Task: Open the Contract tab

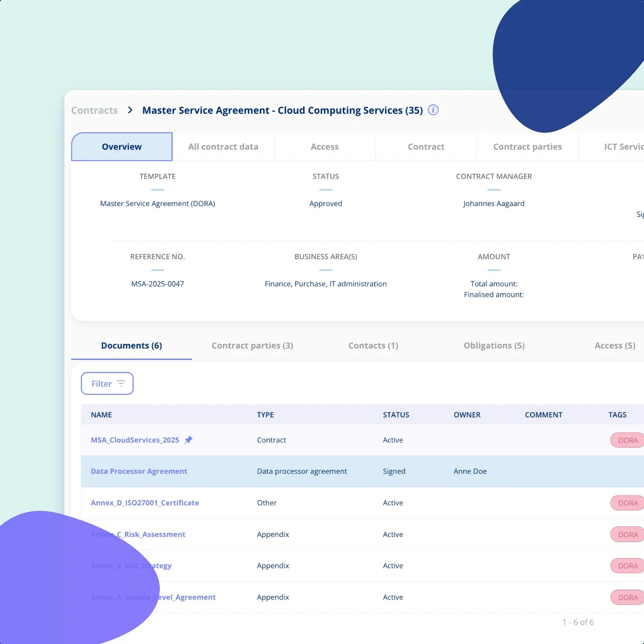Action: pyautogui.click(x=426, y=147)
